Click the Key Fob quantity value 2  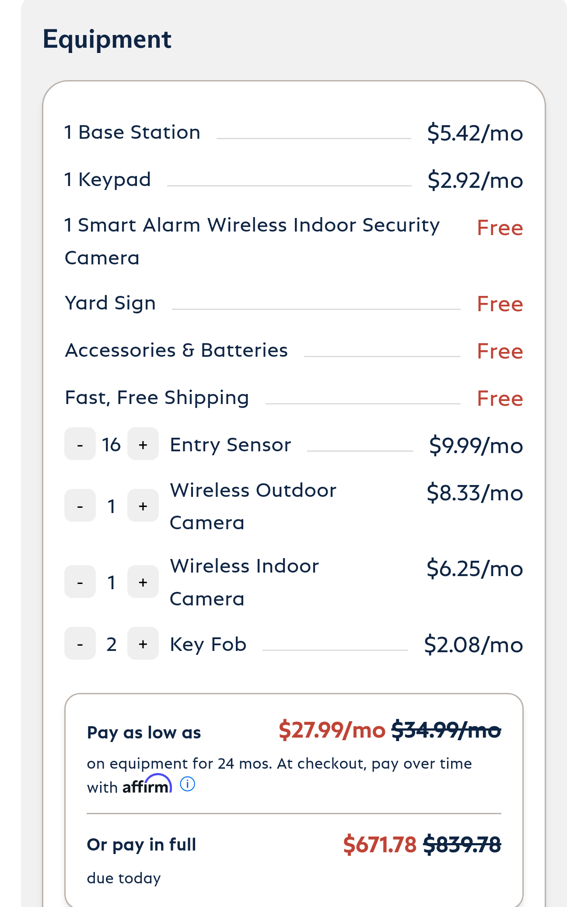point(112,644)
